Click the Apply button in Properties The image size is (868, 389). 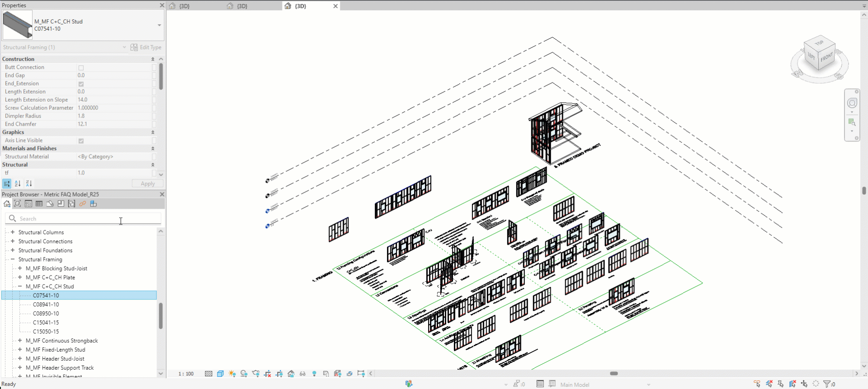(x=147, y=183)
